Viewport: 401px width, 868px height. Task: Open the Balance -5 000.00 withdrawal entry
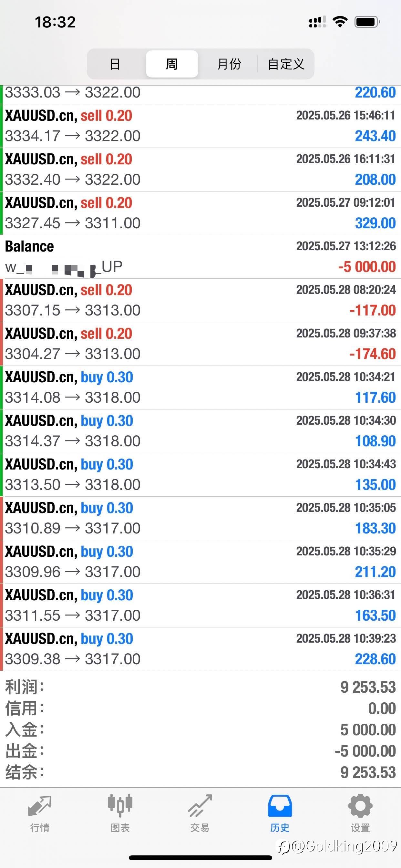(x=200, y=257)
